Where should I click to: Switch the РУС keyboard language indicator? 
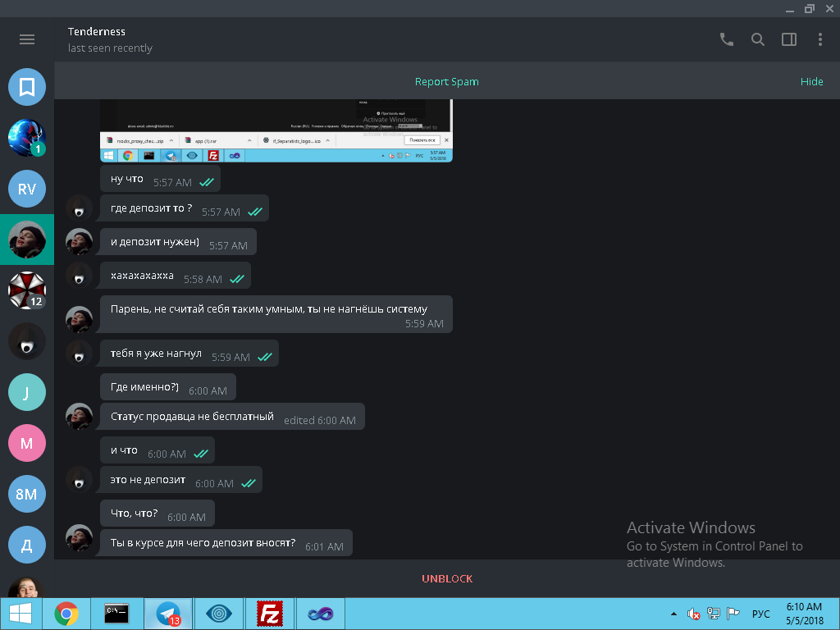click(x=760, y=614)
